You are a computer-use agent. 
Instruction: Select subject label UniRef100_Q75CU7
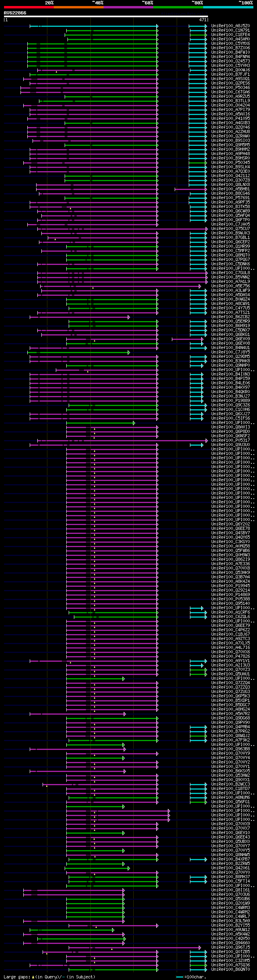coord(230,229)
